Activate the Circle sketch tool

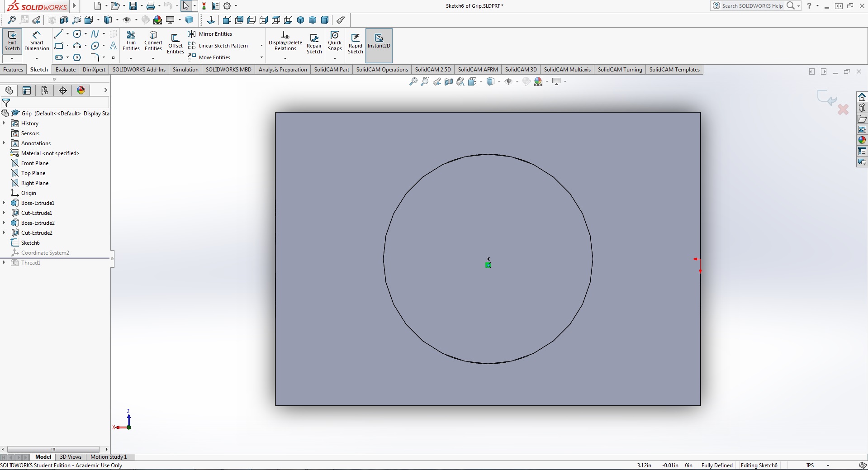[x=77, y=34]
